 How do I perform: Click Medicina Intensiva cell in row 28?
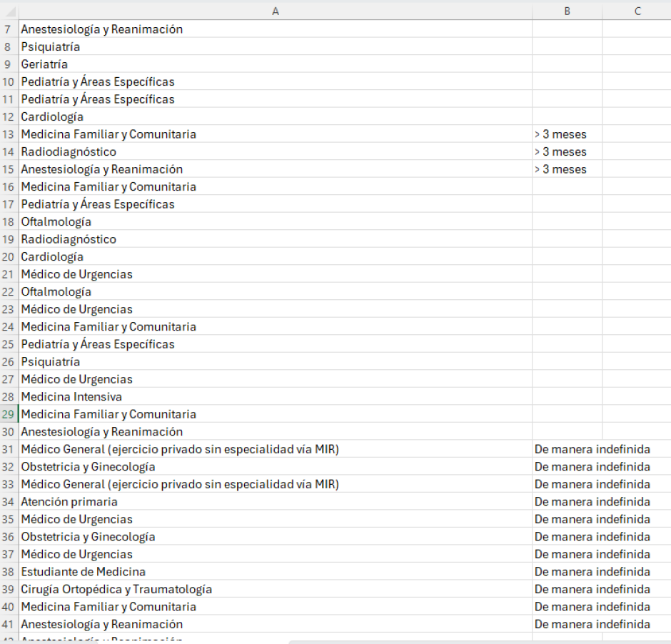275,397
